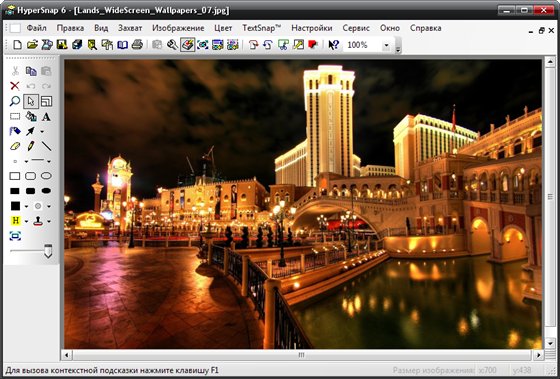Expand the arrow tool style dropdown

[x=42, y=132]
